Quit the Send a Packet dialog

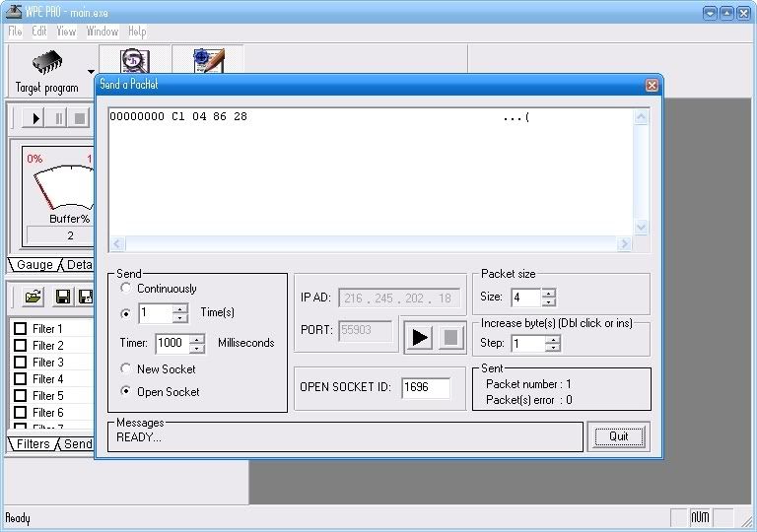point(618,436)
